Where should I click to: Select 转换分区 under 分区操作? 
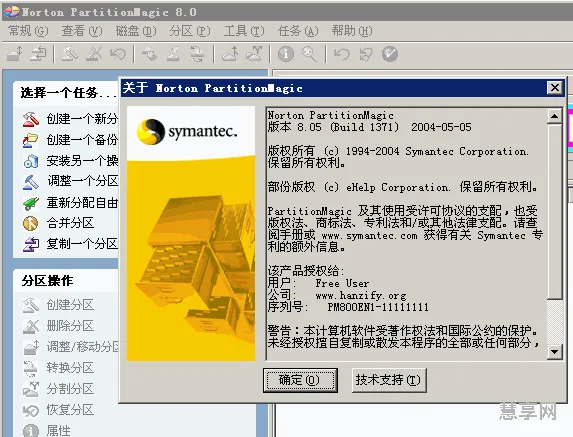(x=58, y=368)
